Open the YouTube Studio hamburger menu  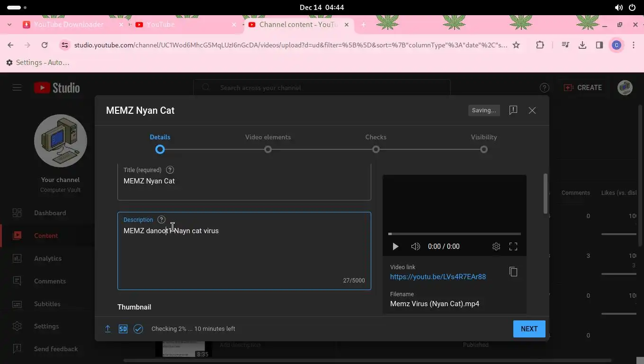pyautogui.click(x=17, y=88)
